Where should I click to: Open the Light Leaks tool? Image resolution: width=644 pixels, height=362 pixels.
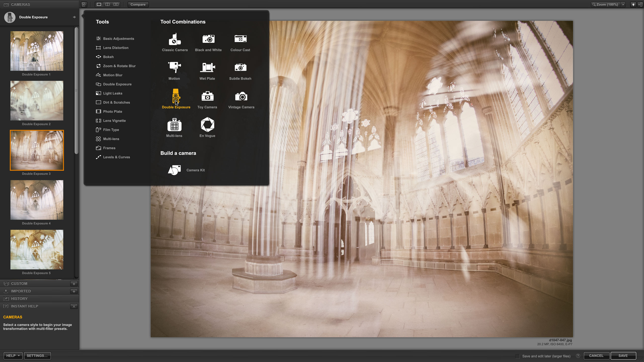coord(112,93)
